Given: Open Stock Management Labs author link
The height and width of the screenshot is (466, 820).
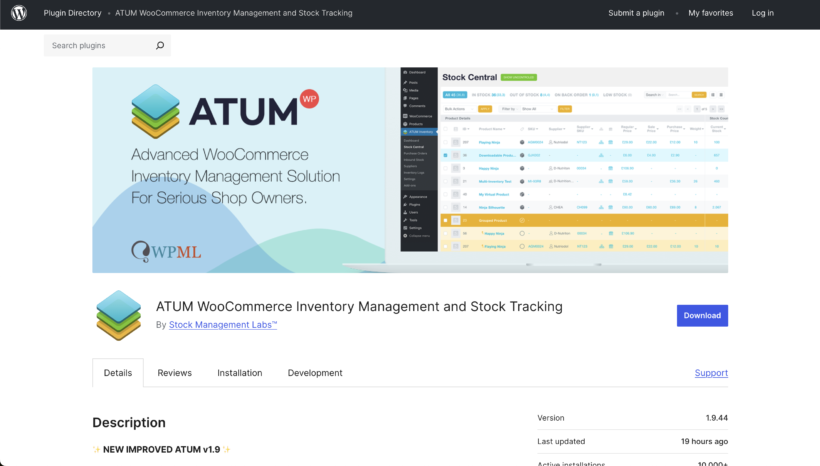Looking at the screenshot, I should pos(223,325).
